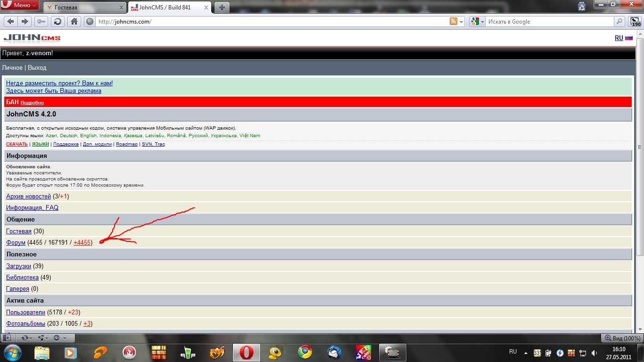Open the Opera Unite status dropdown

tap(42, 337)
